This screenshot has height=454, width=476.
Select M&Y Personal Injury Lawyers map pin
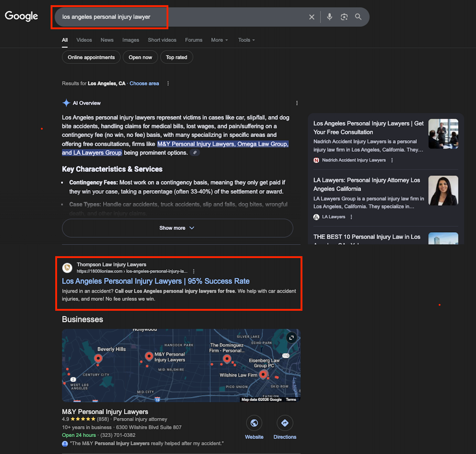pyautogui.click(x=149, y=356)
